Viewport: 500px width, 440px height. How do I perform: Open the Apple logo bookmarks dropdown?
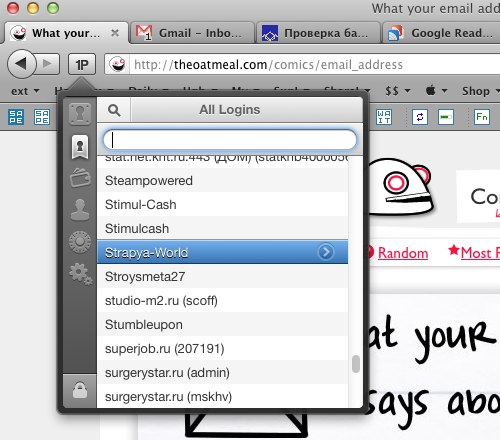(437, 91)
